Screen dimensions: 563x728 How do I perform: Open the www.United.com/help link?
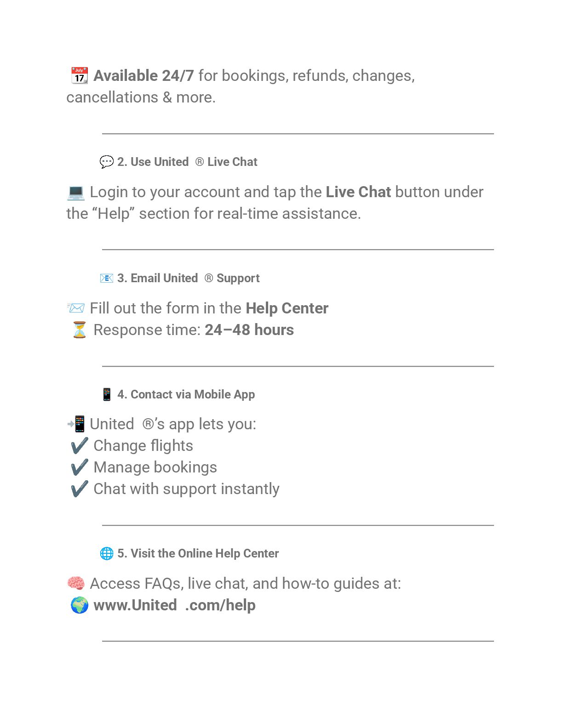point(174,605)
